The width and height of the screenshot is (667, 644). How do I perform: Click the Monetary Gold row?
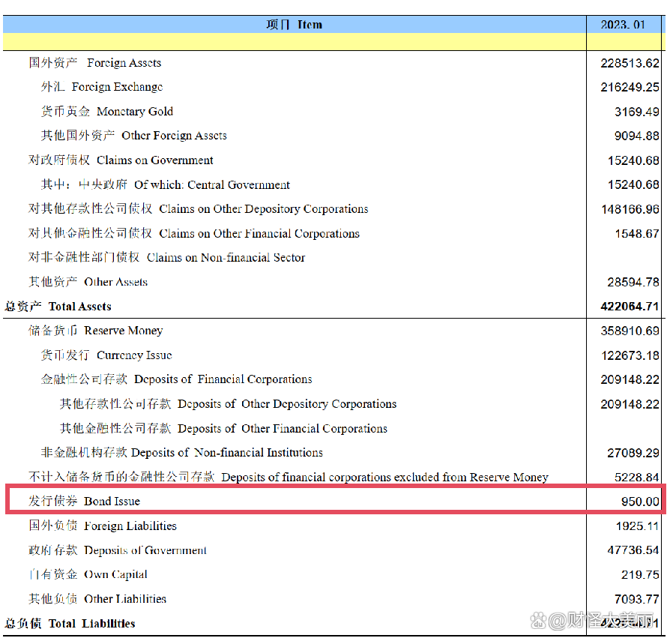(332, 112)
